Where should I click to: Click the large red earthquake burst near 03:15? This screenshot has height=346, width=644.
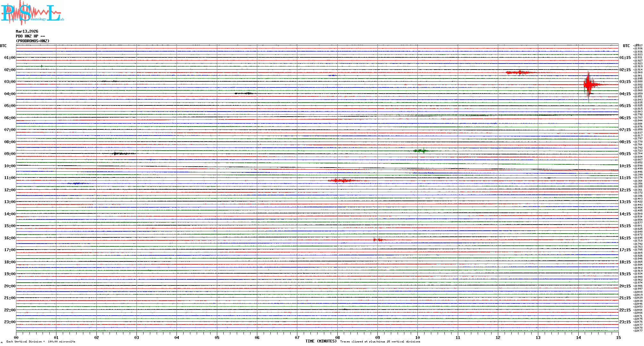(x=589, y=85)
